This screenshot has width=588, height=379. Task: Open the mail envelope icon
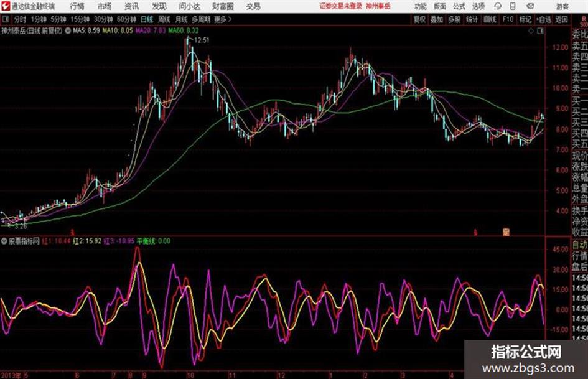click(530, 6)
